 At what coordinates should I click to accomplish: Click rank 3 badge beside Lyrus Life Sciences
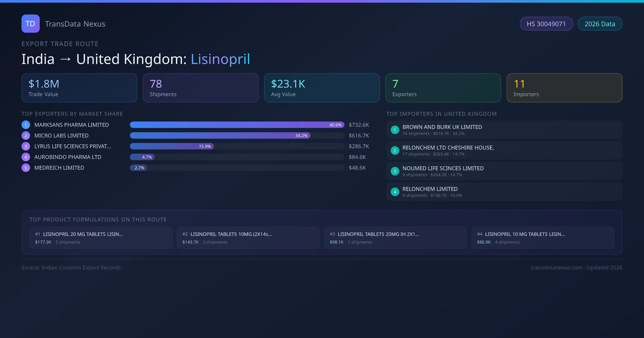[x=26, y=146]
